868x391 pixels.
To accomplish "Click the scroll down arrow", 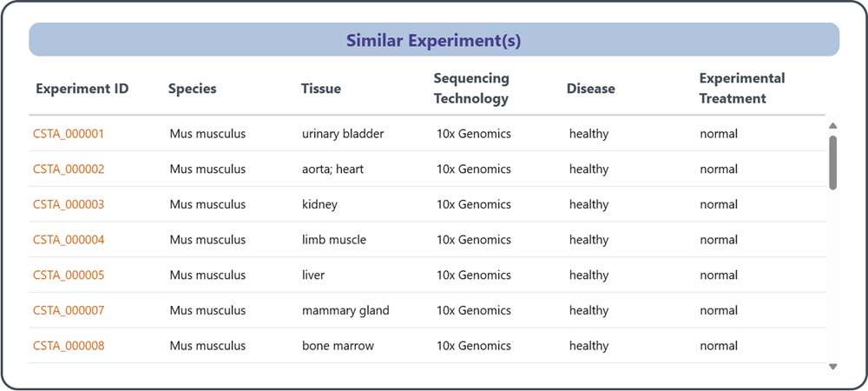I will tap(833, 367).
